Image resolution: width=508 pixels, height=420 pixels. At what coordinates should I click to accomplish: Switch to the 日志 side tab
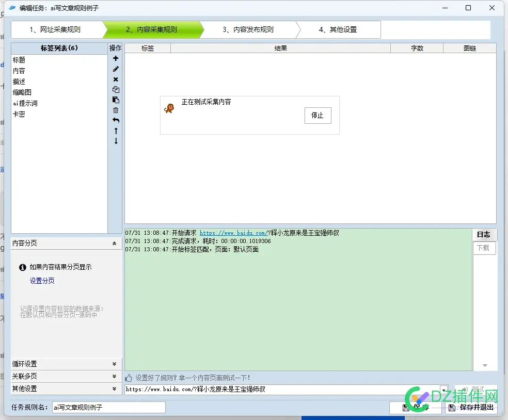(x=484, y=234)
